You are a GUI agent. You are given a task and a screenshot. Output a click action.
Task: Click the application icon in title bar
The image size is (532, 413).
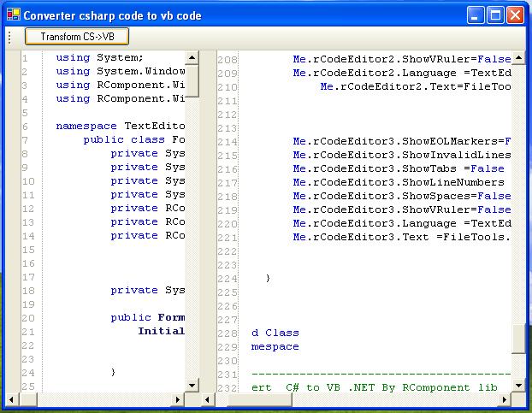(x=14, y=15)
